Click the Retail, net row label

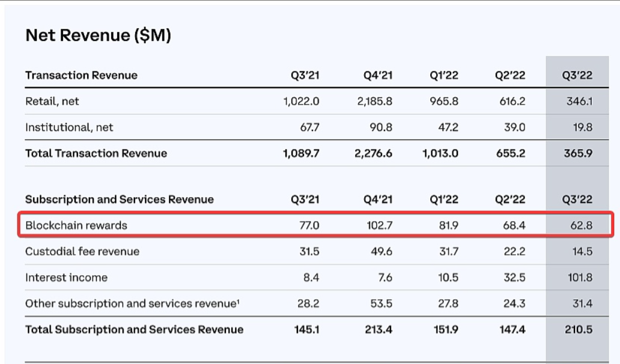pyautogui.click(x=52, y=102)
